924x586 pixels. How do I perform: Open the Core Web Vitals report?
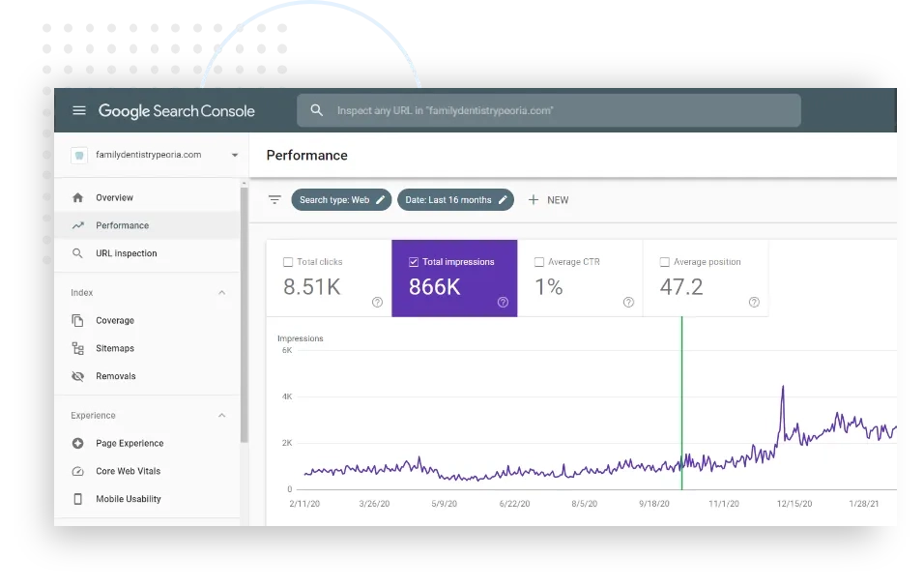click(128, 471)
